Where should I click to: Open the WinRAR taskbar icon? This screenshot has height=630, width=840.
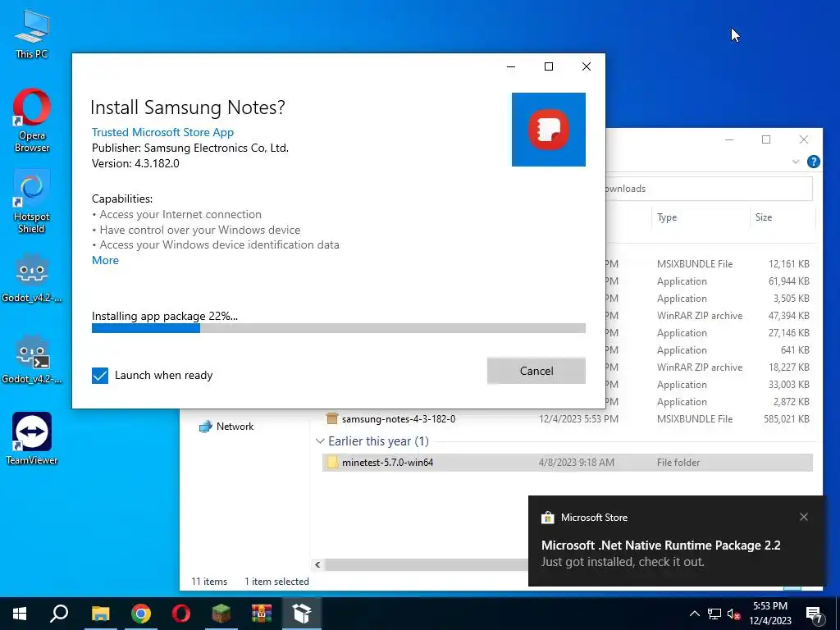coord(262,614)
